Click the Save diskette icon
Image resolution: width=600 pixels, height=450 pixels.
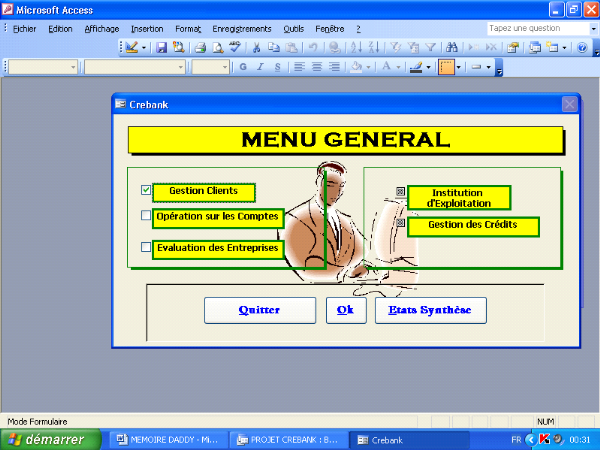(161, 47)
